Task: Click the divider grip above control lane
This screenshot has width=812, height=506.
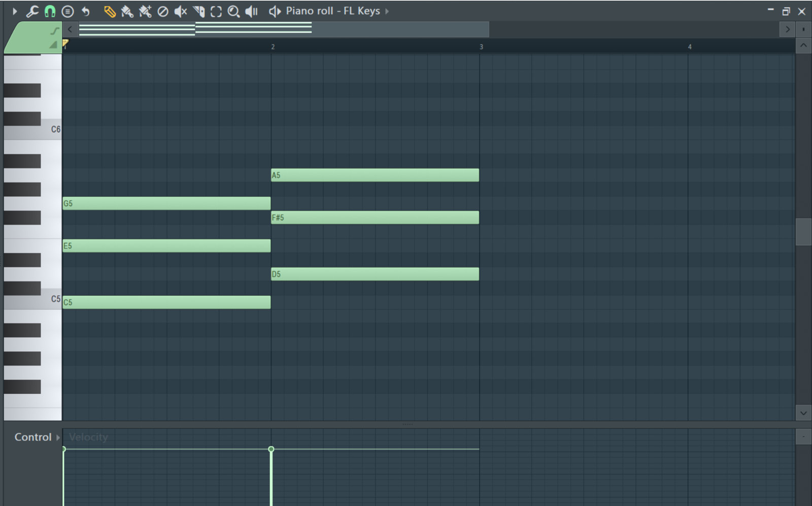Action: click(408, 424)
